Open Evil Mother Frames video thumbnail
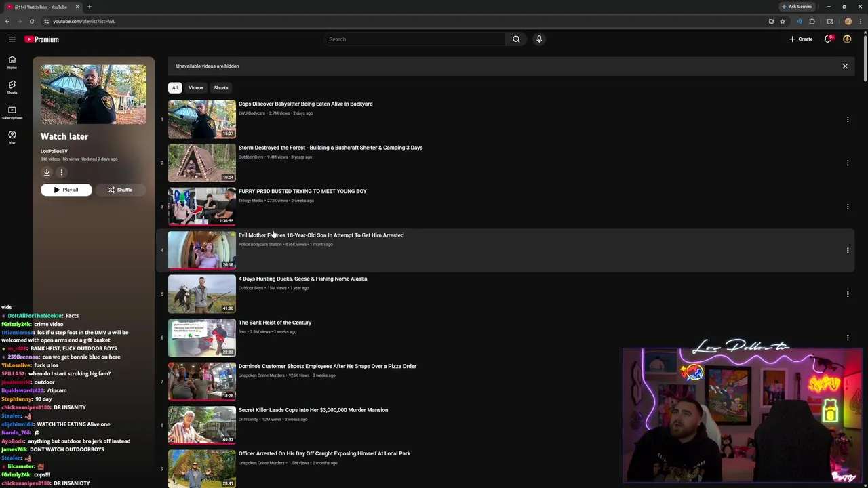This screenshot has height=488, width=868. tap(202, 250)
